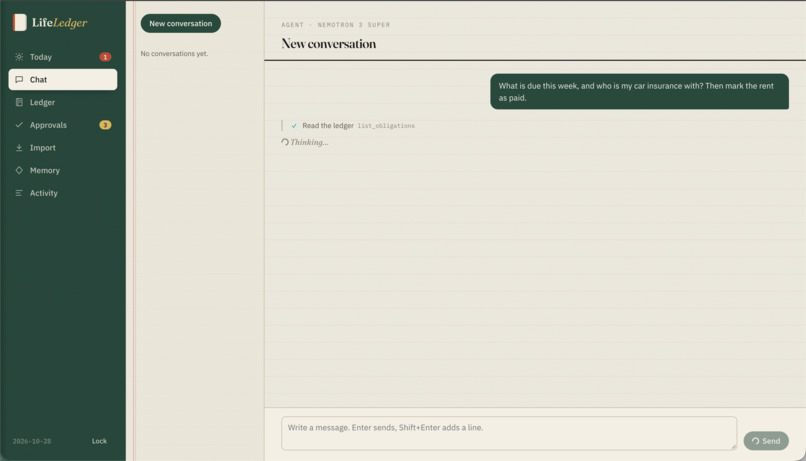Click the Thinking... status text
The width and height of the screenshot is (806, 461).
(x=309, y=142)
